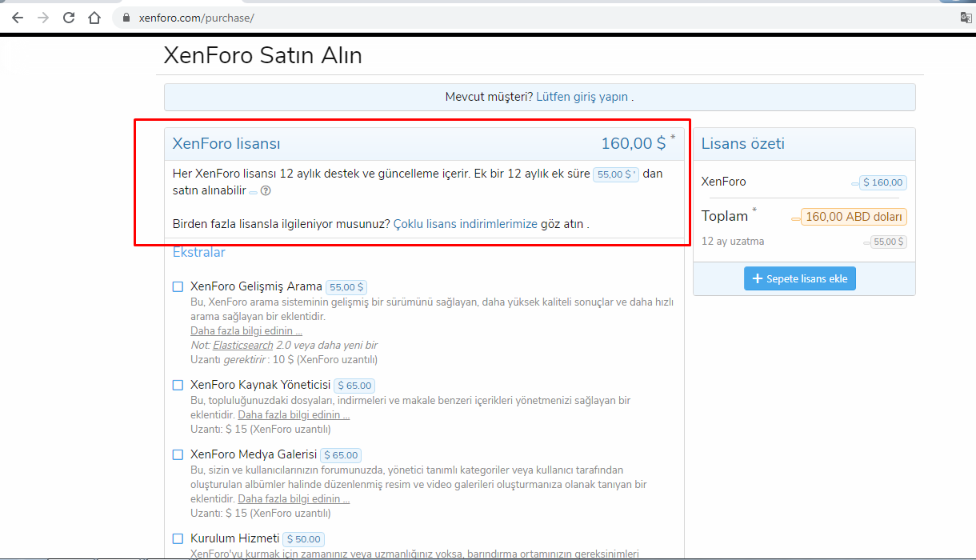Open 'Çoklu lisans indirimlerimize' link

[466, 224]
